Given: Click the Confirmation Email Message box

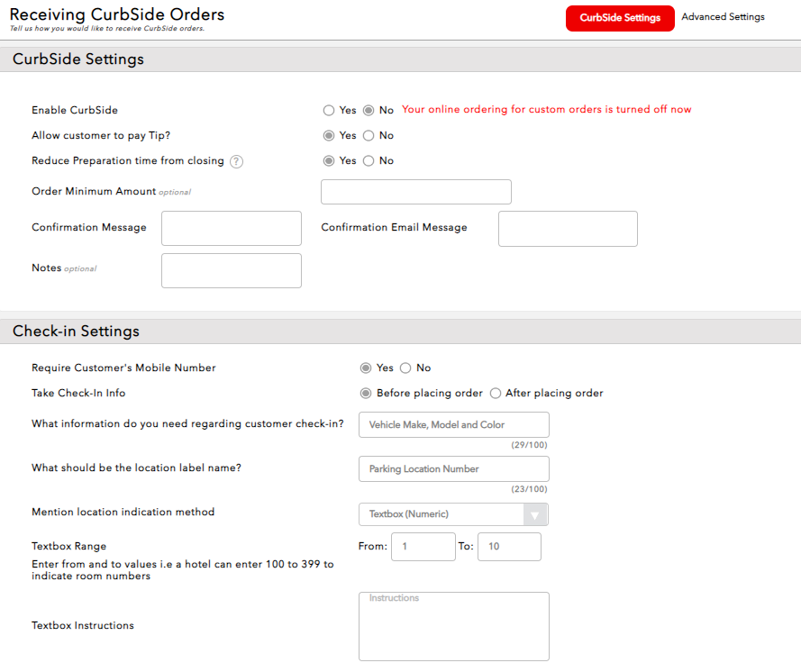Looking at the screenshot, I should point(568,229).
